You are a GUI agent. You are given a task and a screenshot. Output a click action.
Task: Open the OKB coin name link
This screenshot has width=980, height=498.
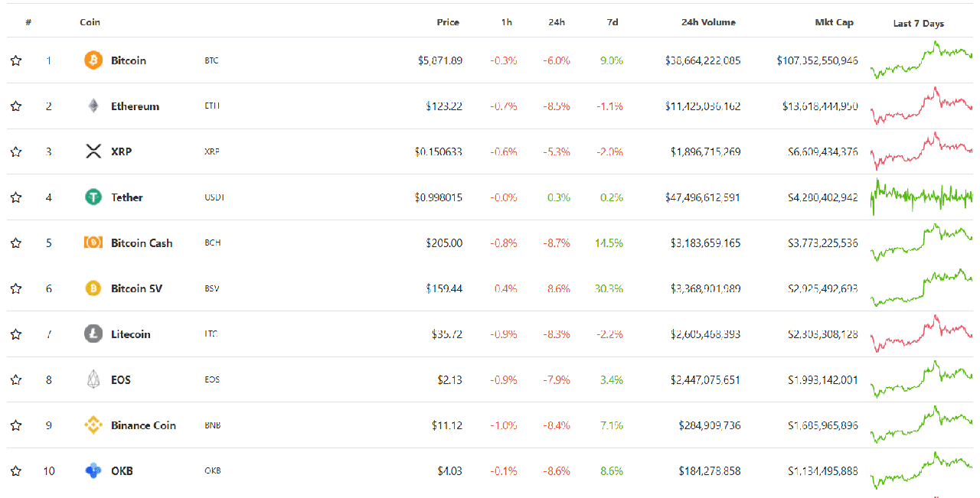coord(122,471)
